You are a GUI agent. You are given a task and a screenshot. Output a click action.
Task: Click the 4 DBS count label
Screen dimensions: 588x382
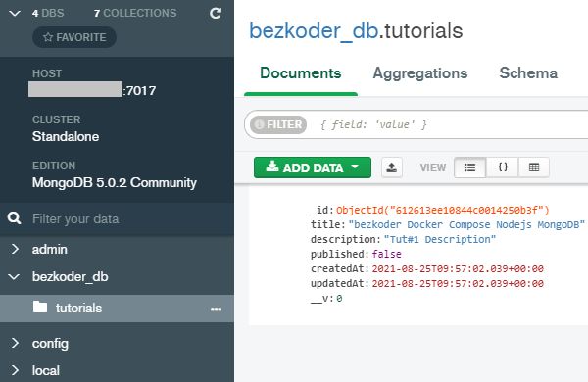[48, 13]
